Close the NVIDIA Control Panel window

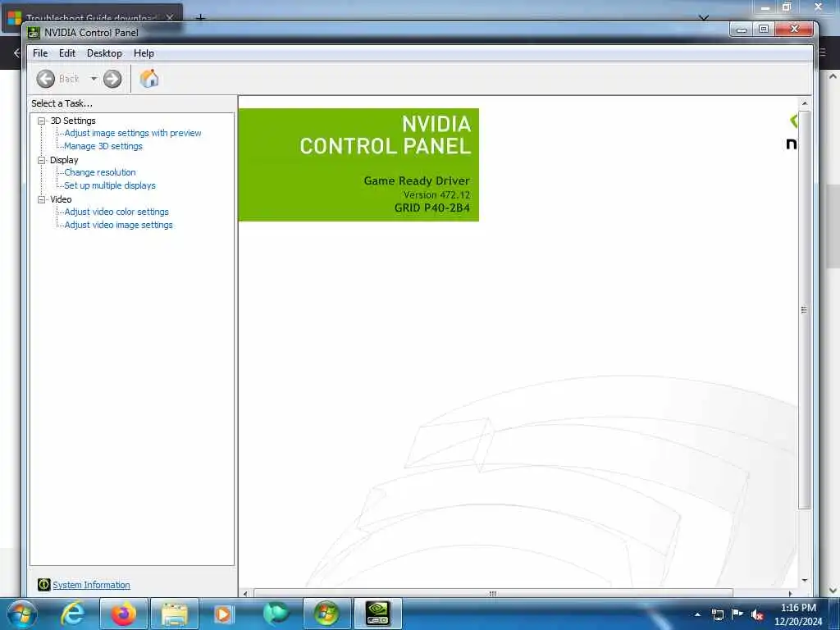pyautogui.click(x=794, y=29)
